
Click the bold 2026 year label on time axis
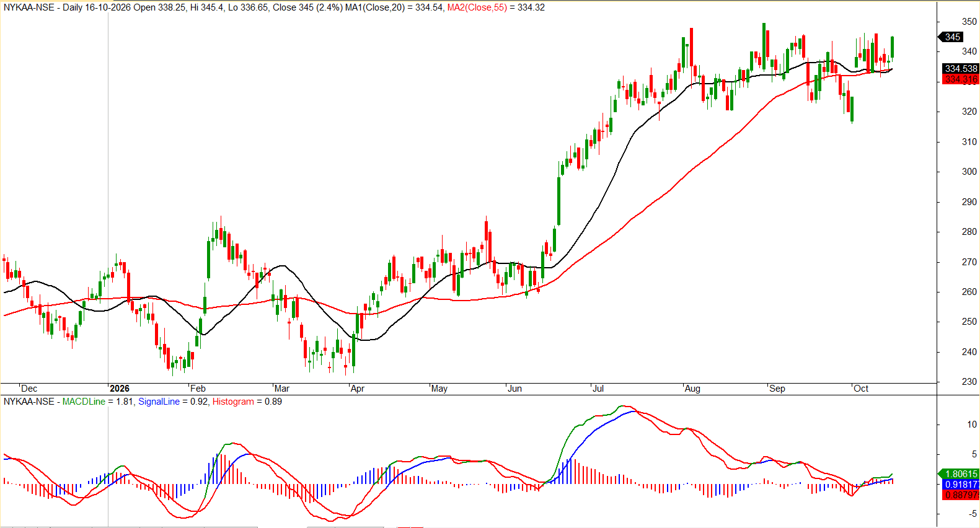point(120,389)
